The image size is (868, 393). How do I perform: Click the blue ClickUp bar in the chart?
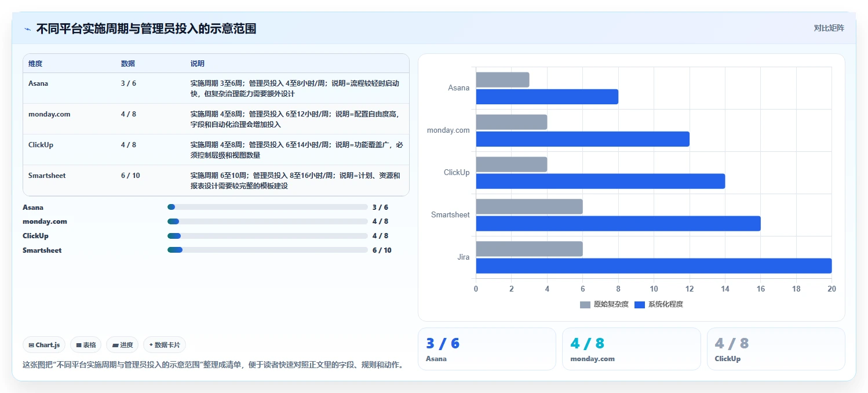point(600,181)
